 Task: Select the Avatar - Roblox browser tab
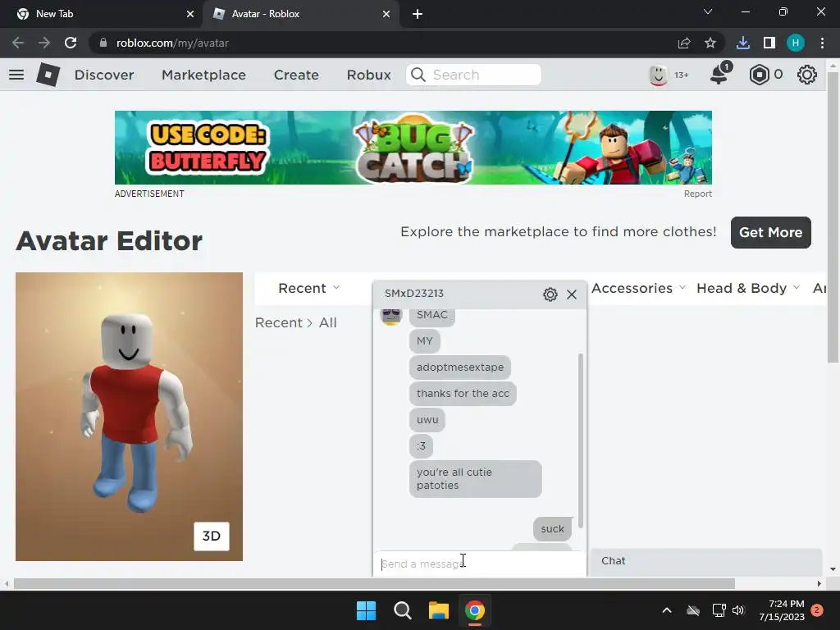[x=300, y=15]
